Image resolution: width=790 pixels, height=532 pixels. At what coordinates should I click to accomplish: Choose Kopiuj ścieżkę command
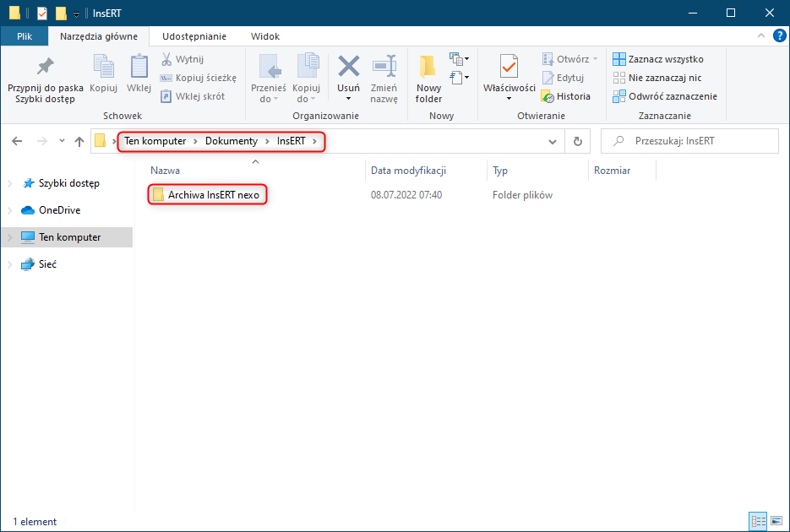click(x=198, y=78)
